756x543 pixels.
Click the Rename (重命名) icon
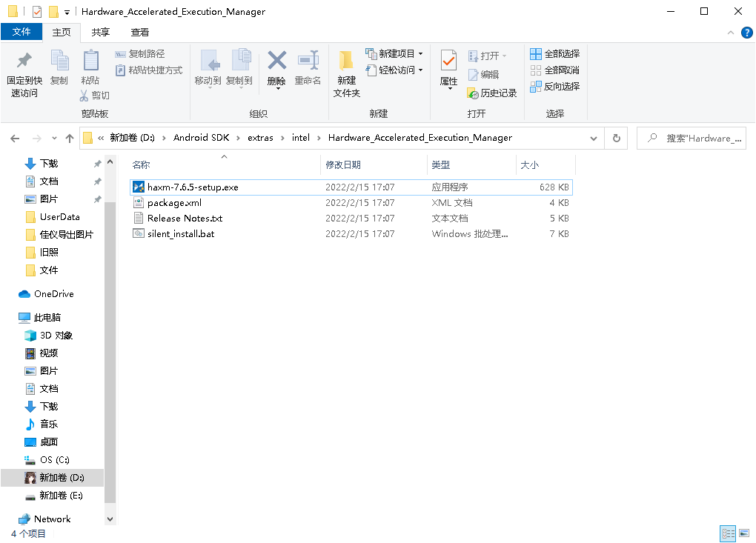[x=308, y=61]
